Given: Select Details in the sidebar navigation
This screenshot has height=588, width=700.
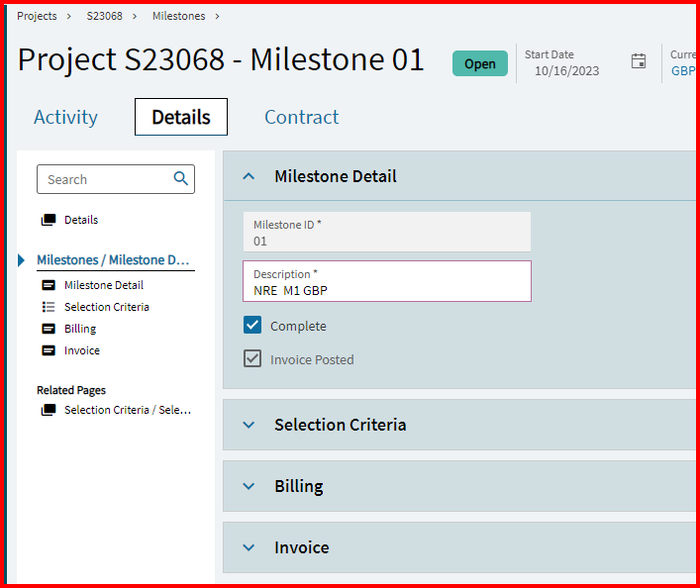Looking at the screenshot, I should point(81,220).
